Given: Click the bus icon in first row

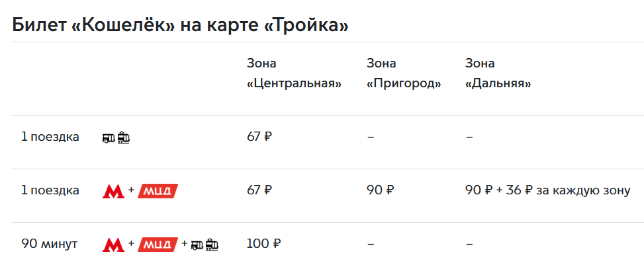Looking at the screenshot, I should [109, 138].
